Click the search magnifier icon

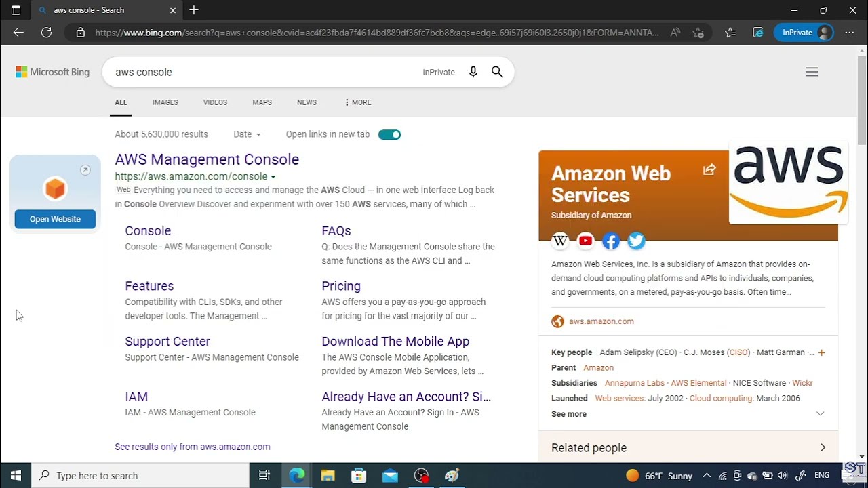[497, 72]
